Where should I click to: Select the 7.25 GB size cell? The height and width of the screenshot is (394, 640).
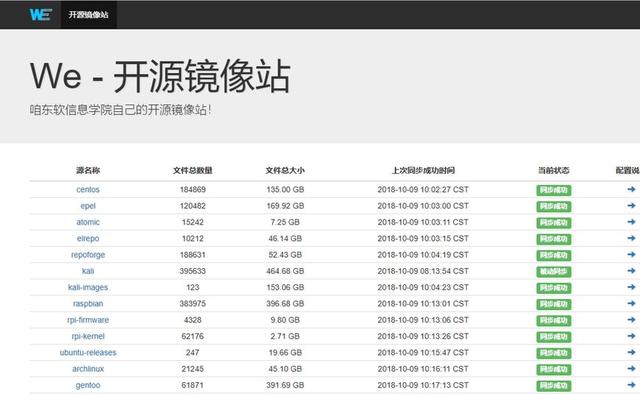285,222
